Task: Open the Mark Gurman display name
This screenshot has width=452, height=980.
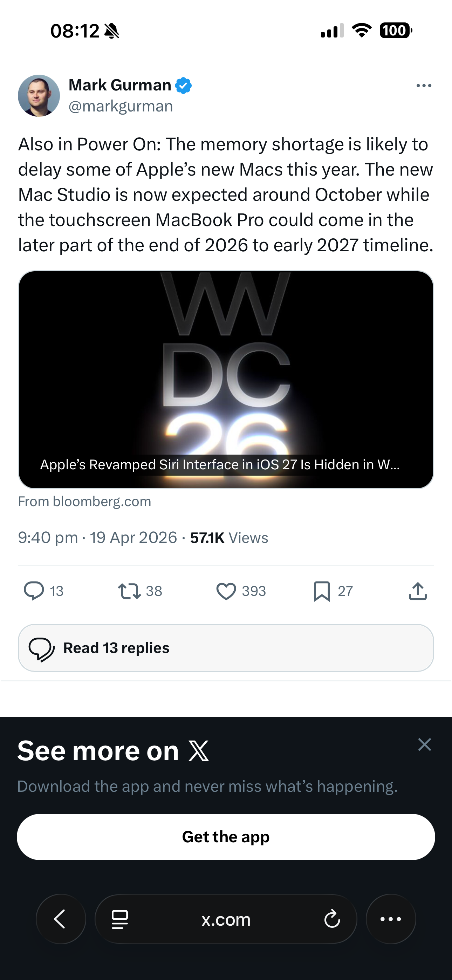Action: pyautogui.click(x=120, y=85)
